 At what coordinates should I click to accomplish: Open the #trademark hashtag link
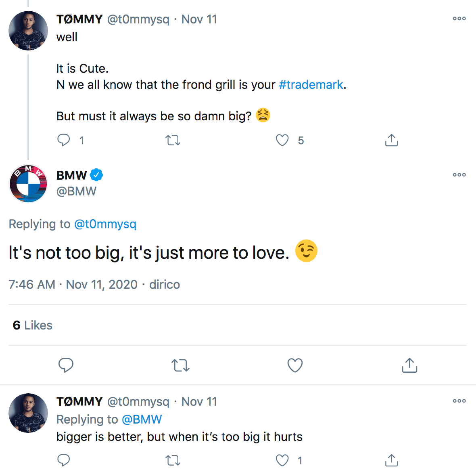(311, 85)
